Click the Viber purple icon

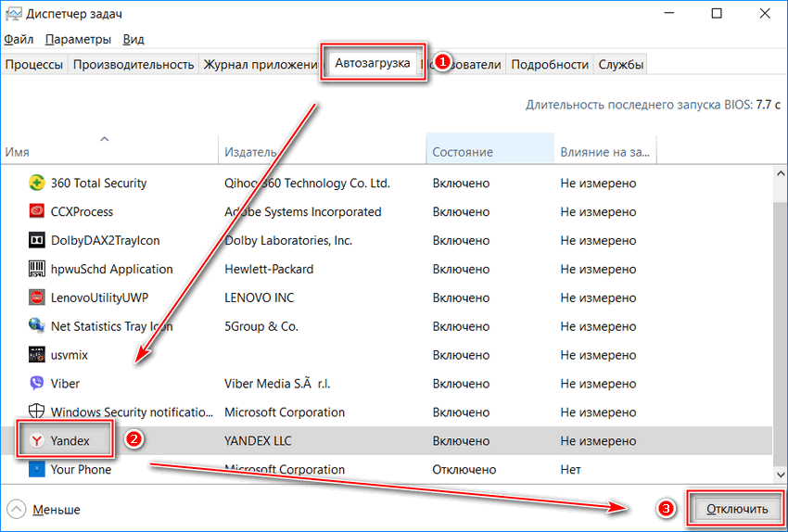point(37,384)
